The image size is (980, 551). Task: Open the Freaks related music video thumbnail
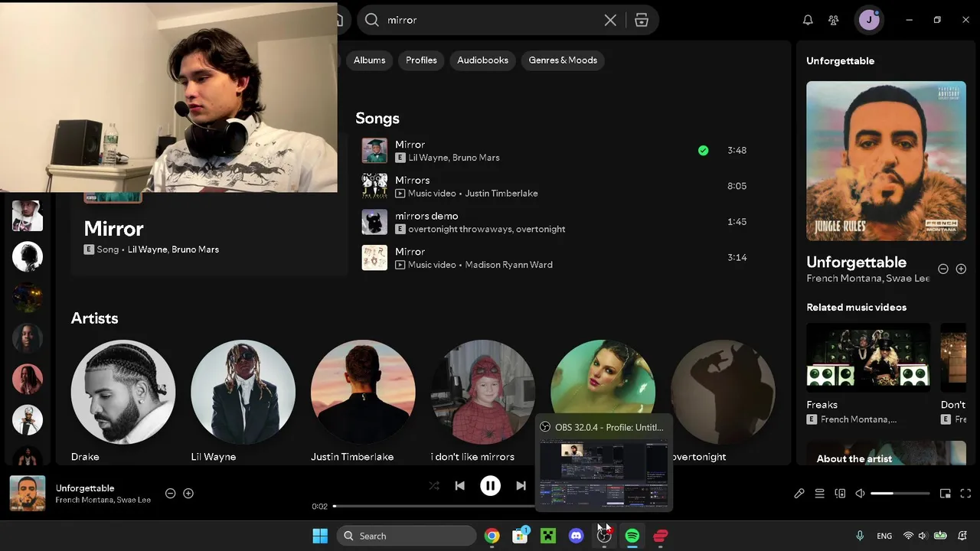868,357
